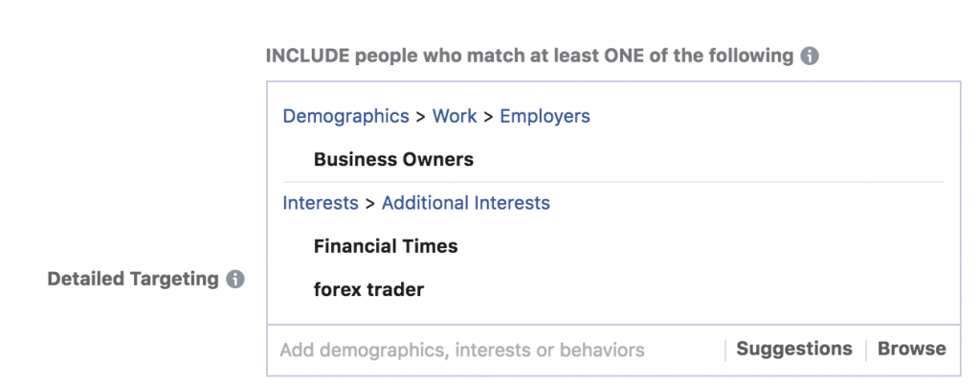
Task: Select the Financial Times interest entry
Action: click(x=386, y=246)
